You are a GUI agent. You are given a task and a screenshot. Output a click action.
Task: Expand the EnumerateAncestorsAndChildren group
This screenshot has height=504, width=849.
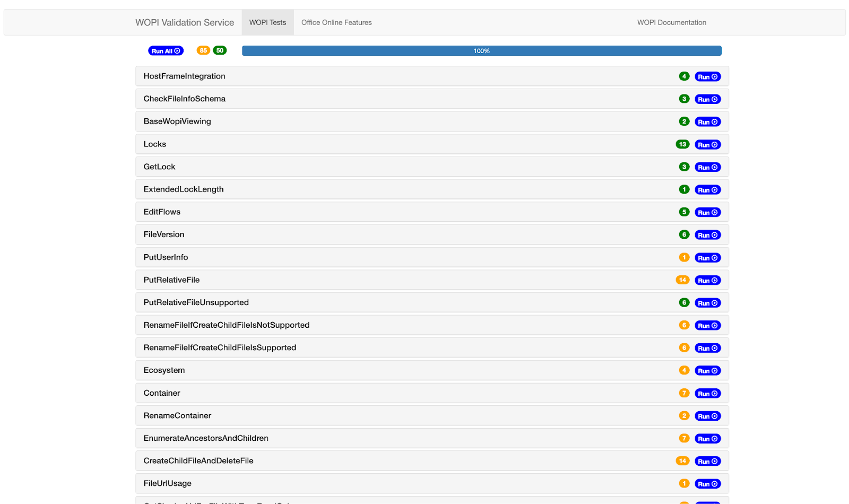(432, 438)
